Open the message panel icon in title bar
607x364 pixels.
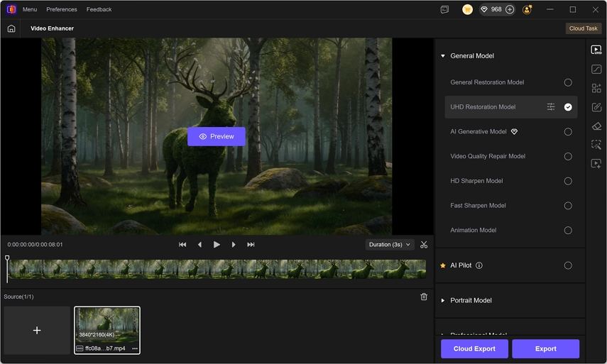(x=444, y=9)
